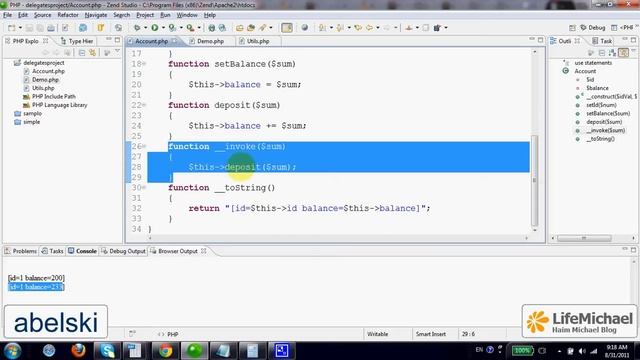The width and height of the screenshot is (640, 360).
Task: Open the Outline view menu arrow
Action: click(633, 51)
